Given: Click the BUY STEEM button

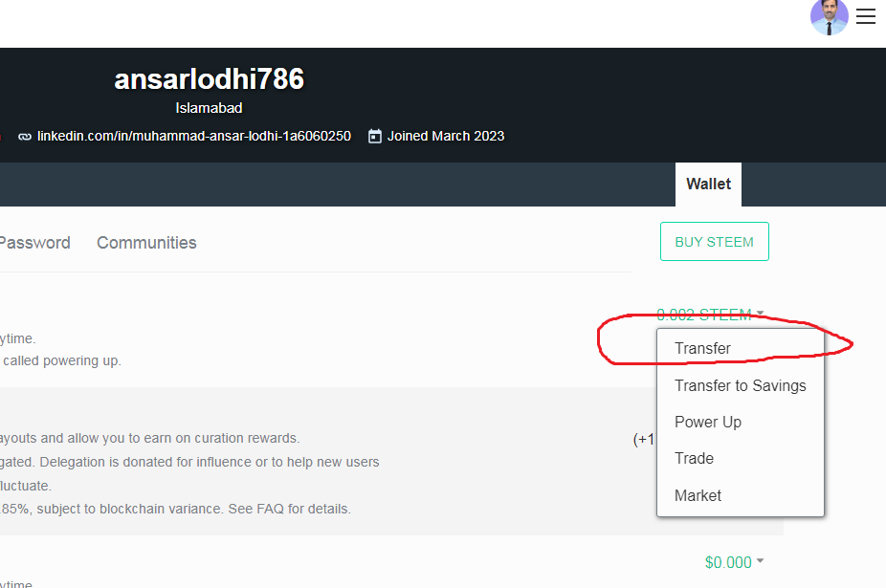Looking at the screenshot, I should coord(714,242).
